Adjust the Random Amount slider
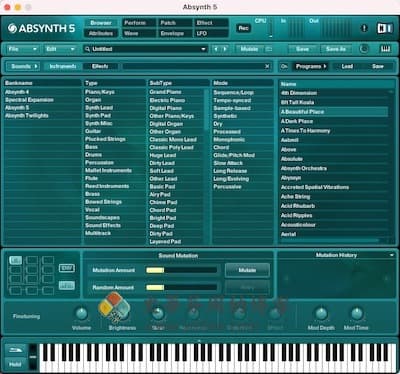The height and width of the screenshot is (374, 400). [x=182, y=288]
